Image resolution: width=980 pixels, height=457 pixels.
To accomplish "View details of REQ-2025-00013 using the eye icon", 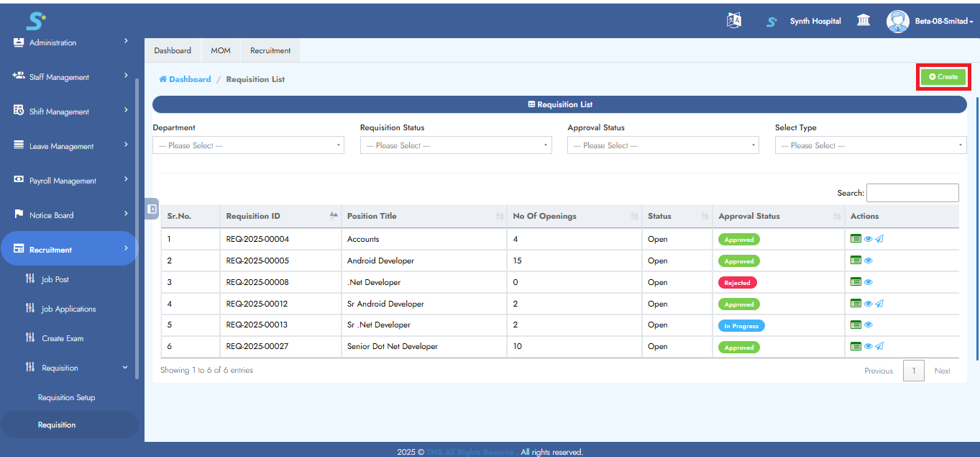I will (x=867, y=325).
